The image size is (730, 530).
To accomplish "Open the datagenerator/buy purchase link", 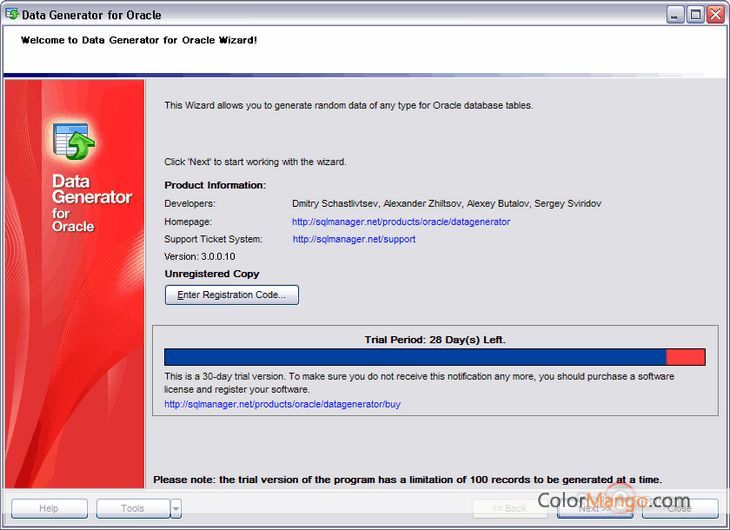I will tap(282, 404).
